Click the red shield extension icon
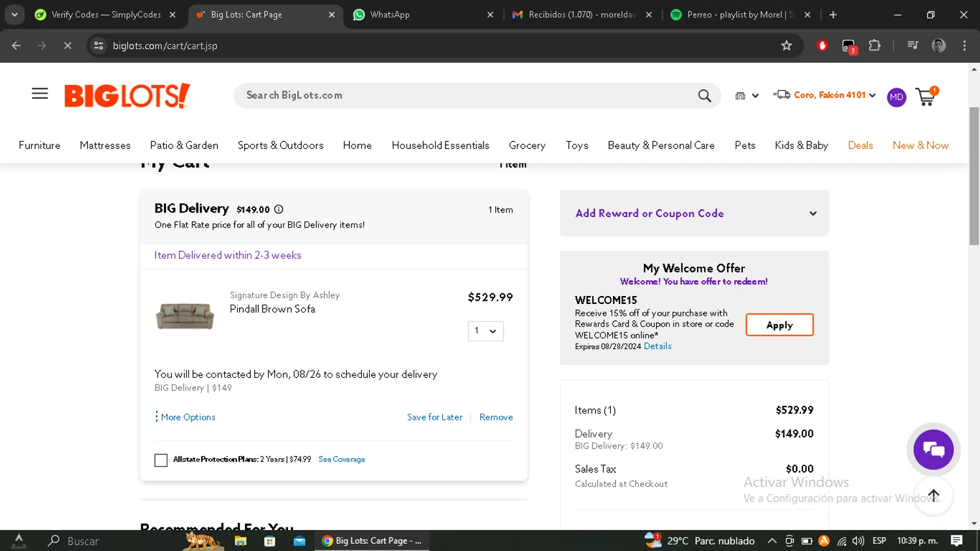The height and width of the screenshot is (551, 980). point(823,46)
